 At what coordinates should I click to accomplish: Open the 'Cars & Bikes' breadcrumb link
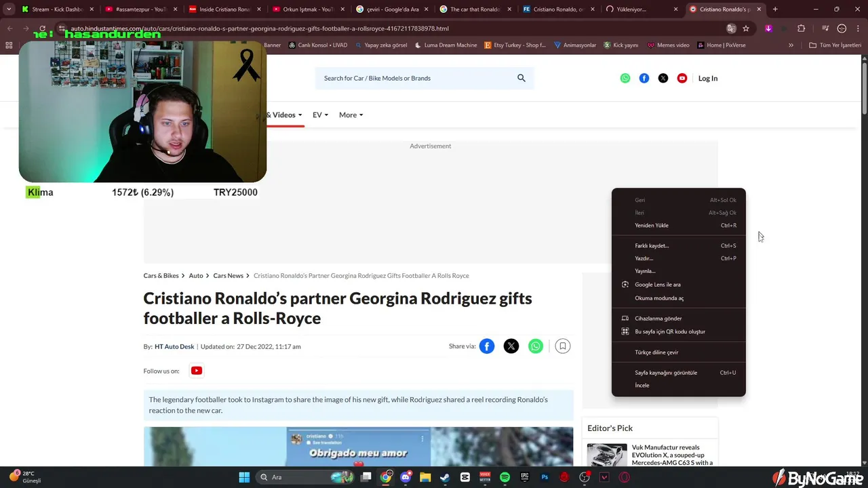[x=161, y=276]
